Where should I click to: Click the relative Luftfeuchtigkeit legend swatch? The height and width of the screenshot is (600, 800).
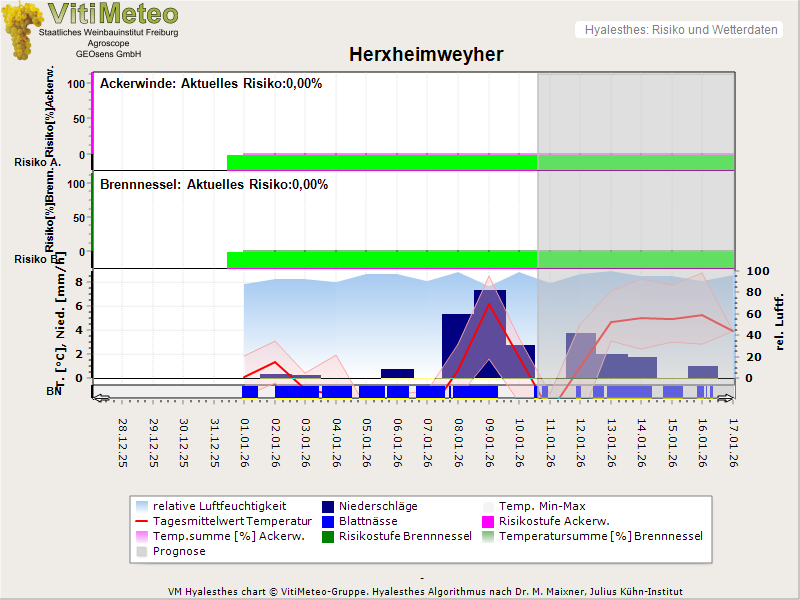tap(143, 506)
